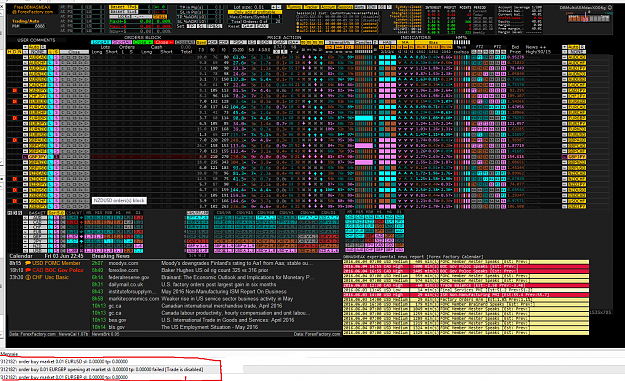Select the Strength% header in Price Action
The width and height of the screenshot is (625, 381).
(x=339, y=42)
